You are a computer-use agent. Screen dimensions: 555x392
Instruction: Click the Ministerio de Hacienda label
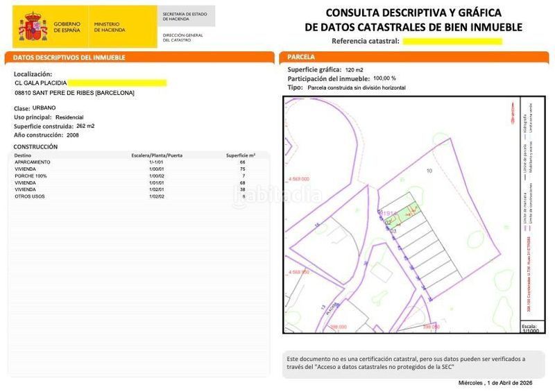pyautogui.click(x=110, y=27)
